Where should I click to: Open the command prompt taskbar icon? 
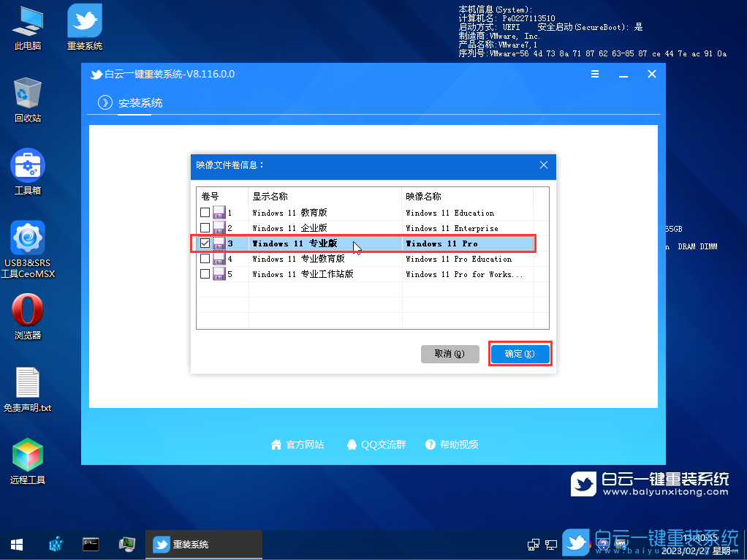[x=91, y=544]
